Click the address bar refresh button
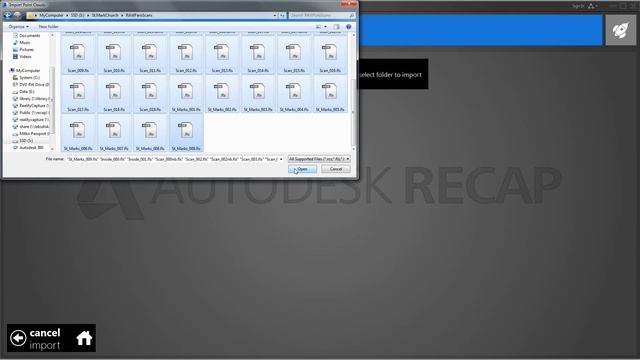 (x=282, y=15)
